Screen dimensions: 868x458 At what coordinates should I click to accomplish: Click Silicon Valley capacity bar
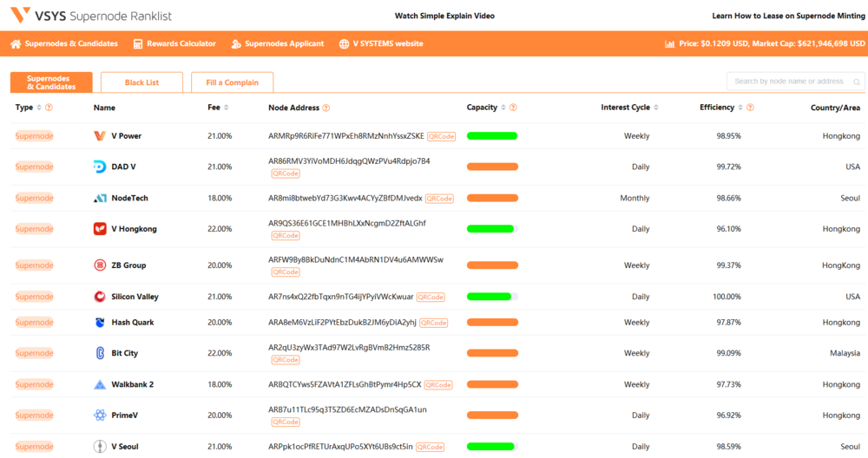pos(492,297)
